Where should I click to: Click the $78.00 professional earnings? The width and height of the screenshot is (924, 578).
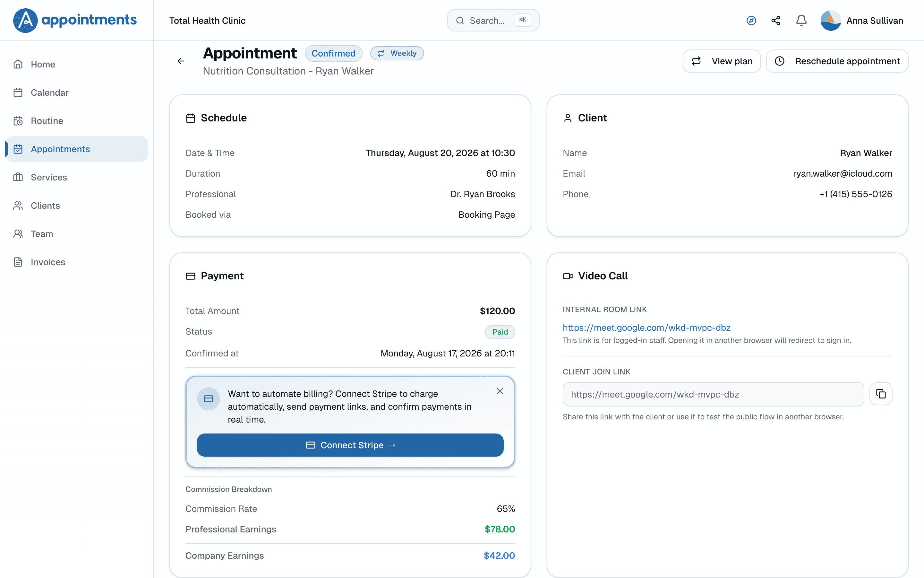click(500, 530)
